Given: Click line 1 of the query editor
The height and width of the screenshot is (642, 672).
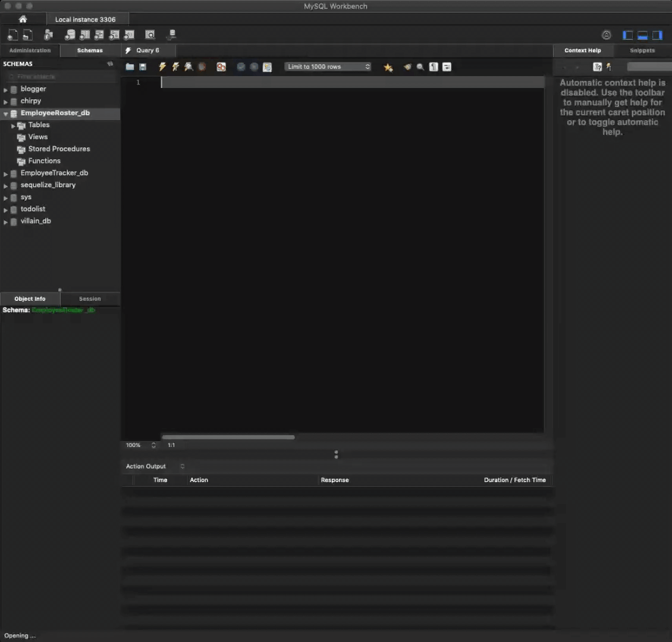Looking at the screenshot, I should (352, 82).
